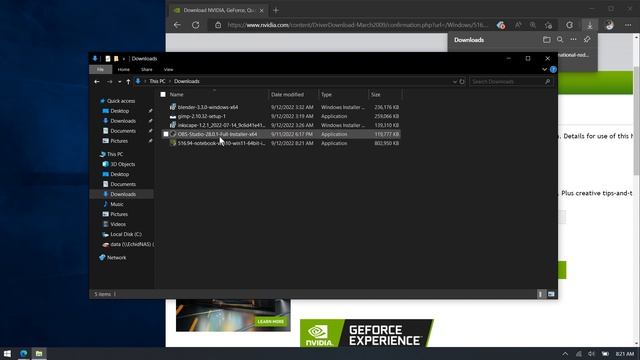Open Local Disk (C:) in navigation pane
Viewport: 640px width, 360px height.
pos(126,234)
